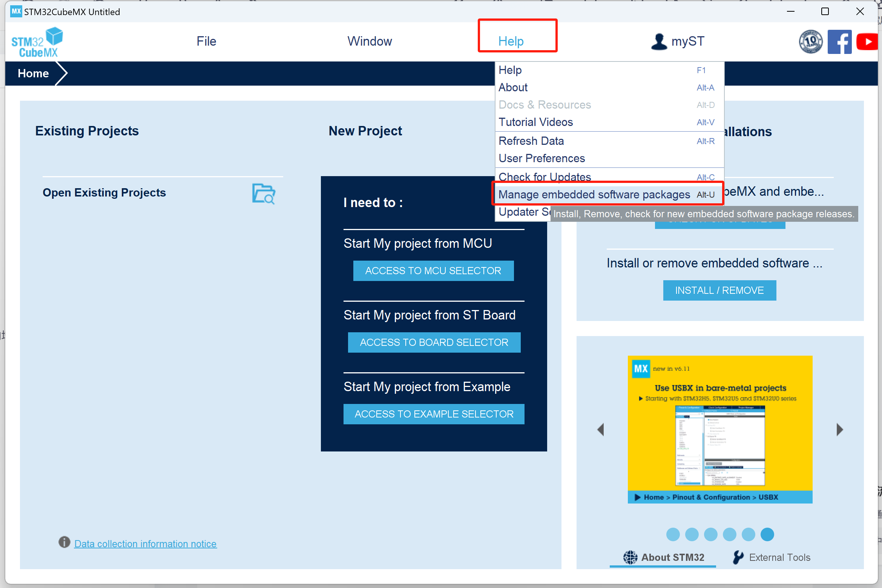Image resolution: width=882 pixels, height=588 pixels.
Task: Click the ACCESS TO EXAMPLE SELECTOR button
Action: 434,414
